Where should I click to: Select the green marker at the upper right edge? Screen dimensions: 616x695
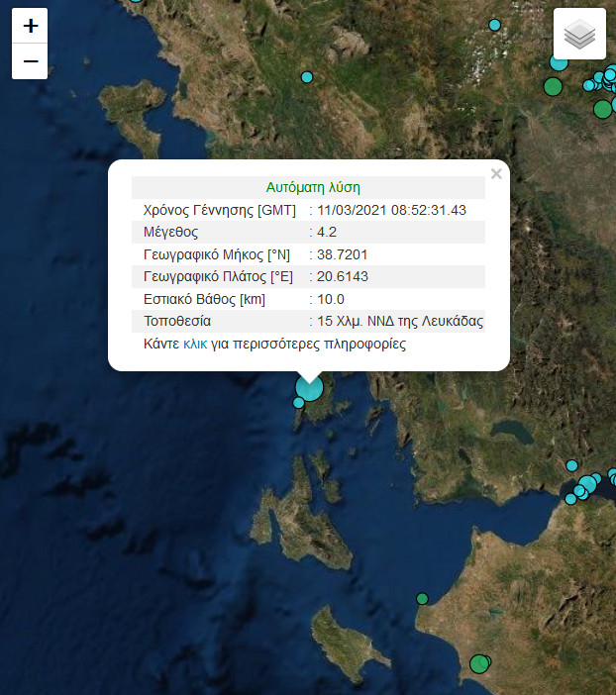[602, 109]
